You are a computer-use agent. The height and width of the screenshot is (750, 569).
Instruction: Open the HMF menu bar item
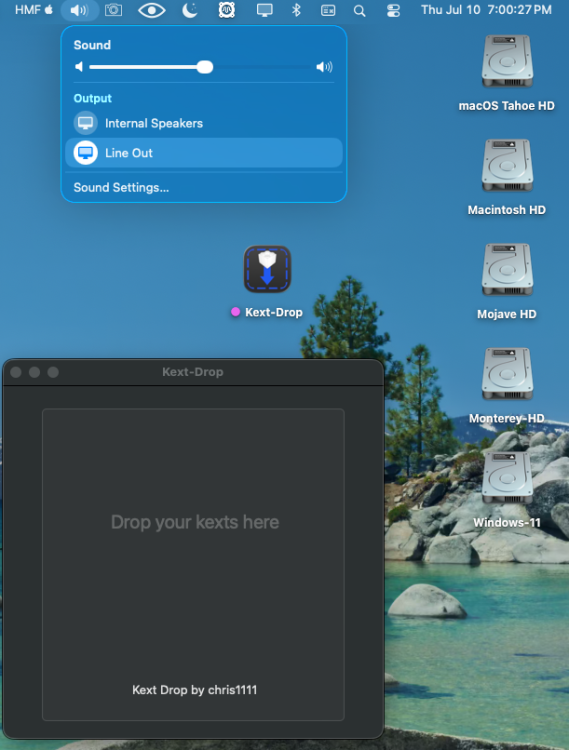pyautogui.click(x=28, y=10)
